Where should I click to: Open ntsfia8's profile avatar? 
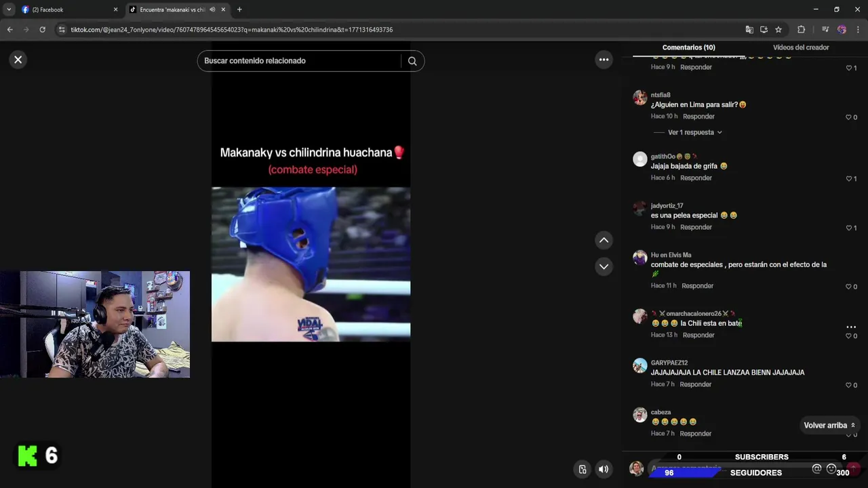640,98
